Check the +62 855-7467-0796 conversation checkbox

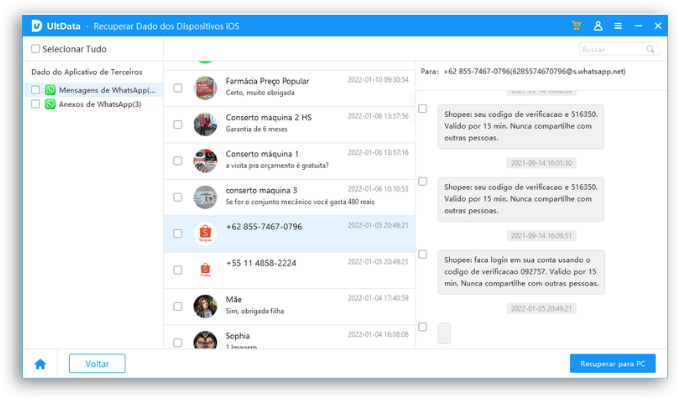[x=178, y=233]
